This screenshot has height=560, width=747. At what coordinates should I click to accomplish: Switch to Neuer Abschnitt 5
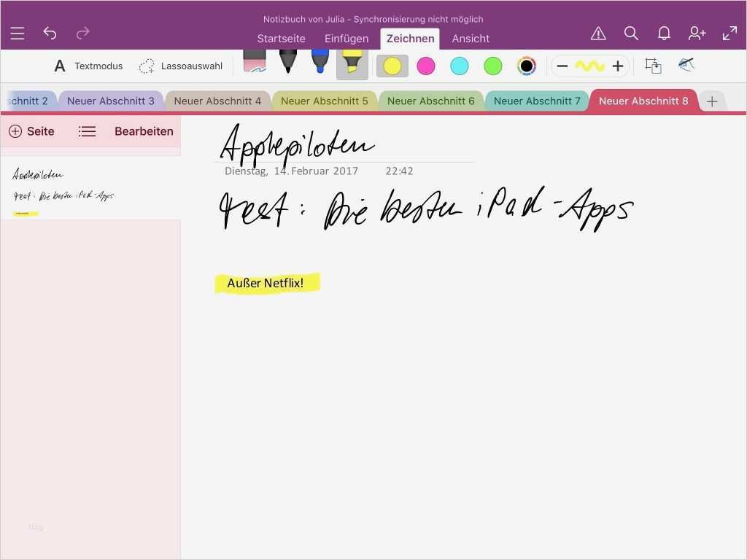coord(325,101)
